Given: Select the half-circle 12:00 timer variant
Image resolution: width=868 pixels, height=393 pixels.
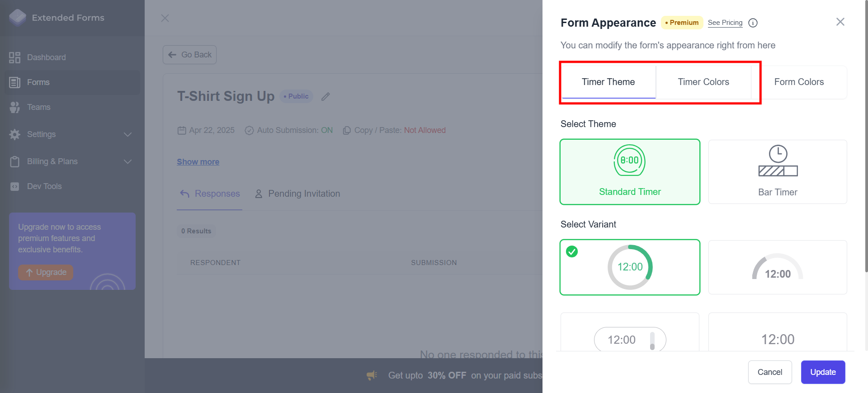Looking at the screenshot, I should click(777, 267).
